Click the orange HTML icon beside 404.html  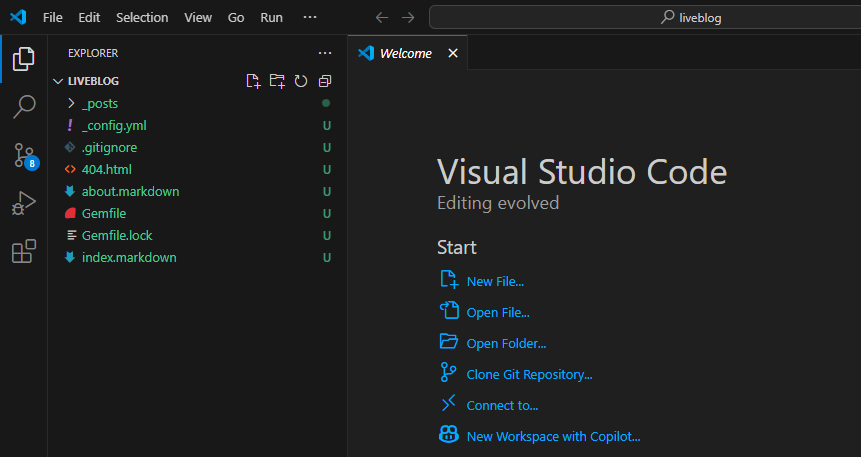point(70,169)
